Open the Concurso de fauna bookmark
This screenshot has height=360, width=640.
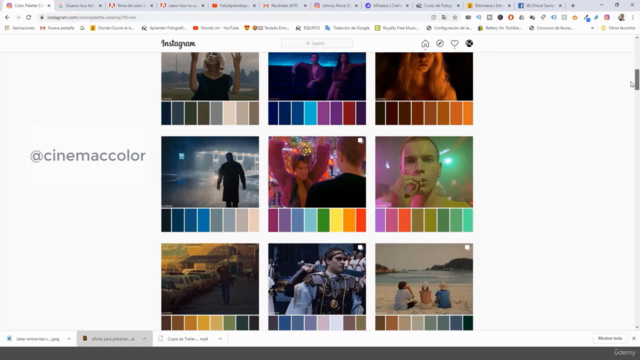coord(551,28)
